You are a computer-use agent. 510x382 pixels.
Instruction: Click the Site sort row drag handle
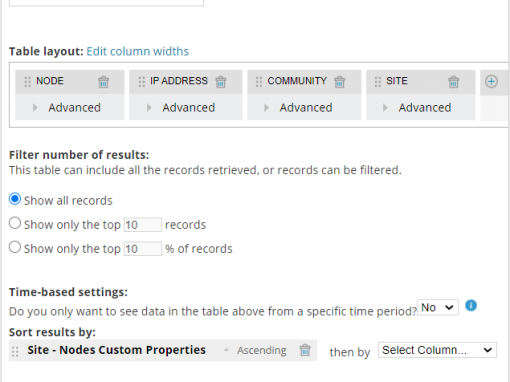coord(15,352)
